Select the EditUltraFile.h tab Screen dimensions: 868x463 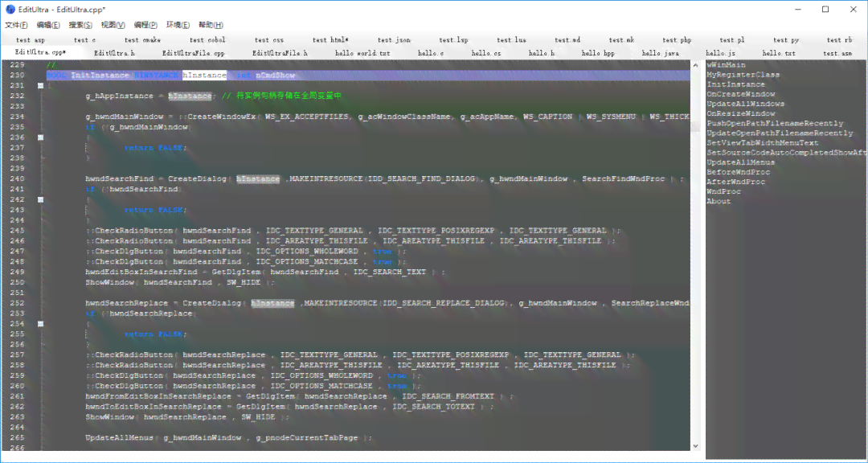point(280,53)
